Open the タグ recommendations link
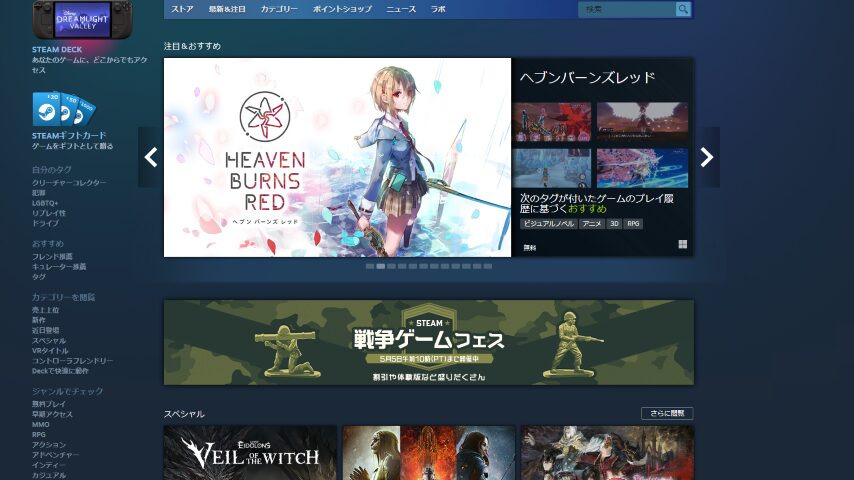 39,277
